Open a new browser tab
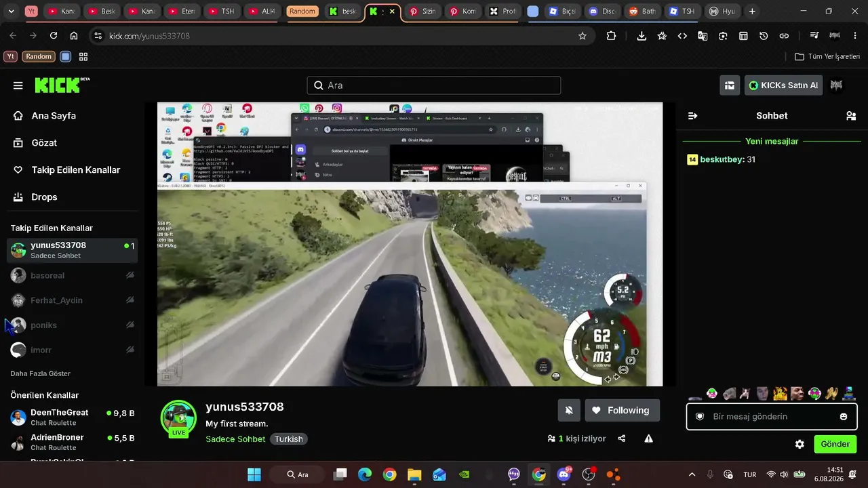The image size is (868, 488). [x=752, y=12]
